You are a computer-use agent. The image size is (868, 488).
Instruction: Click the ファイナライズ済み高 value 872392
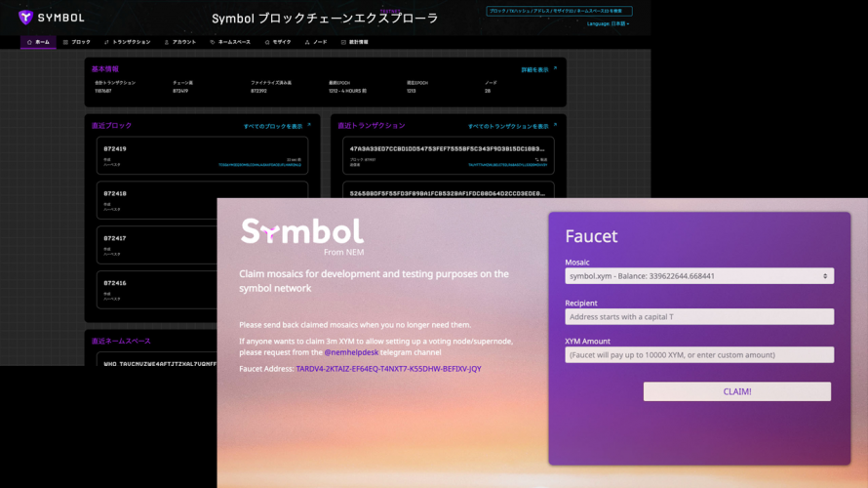[258, 91]
